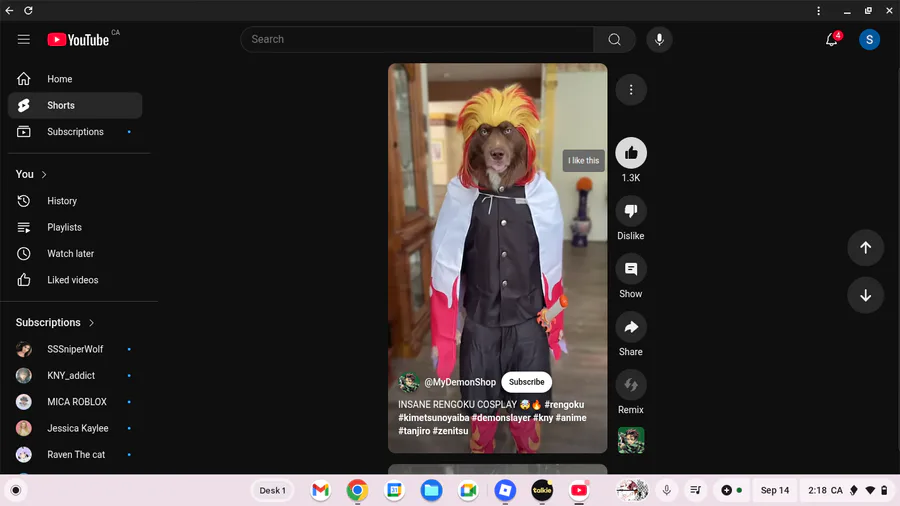Open the YouTube app from the shelf
The image size is (900, 506).
(x=579, y=491)
